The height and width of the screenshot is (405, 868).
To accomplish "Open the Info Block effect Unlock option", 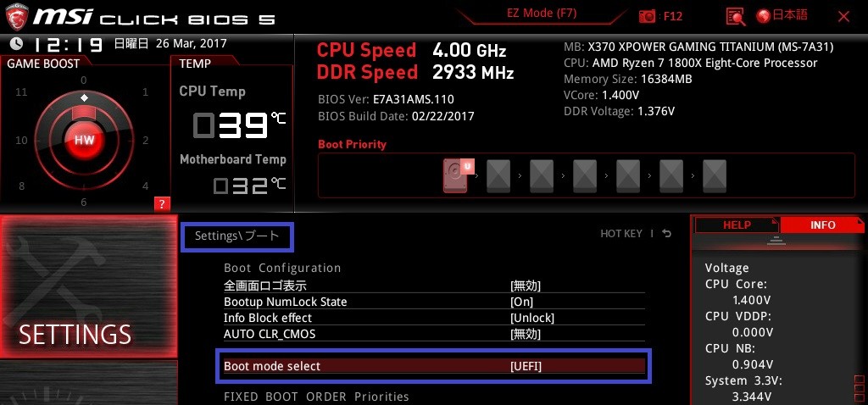I will click(532, 318).
